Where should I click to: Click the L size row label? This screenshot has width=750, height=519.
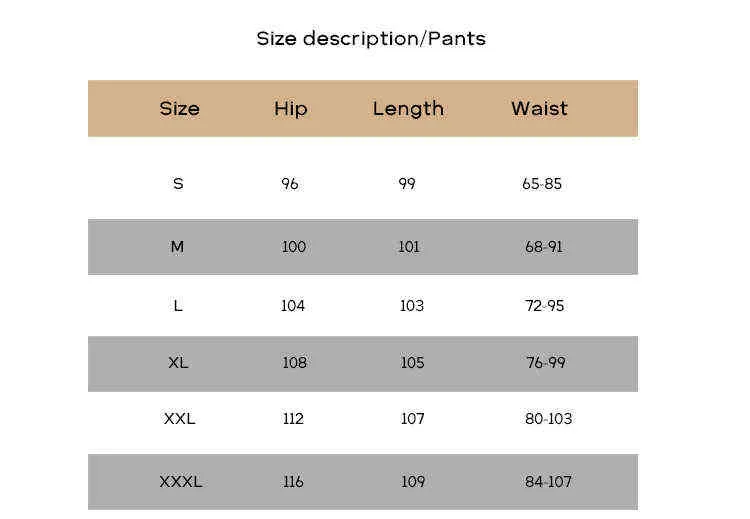(178, 306)
